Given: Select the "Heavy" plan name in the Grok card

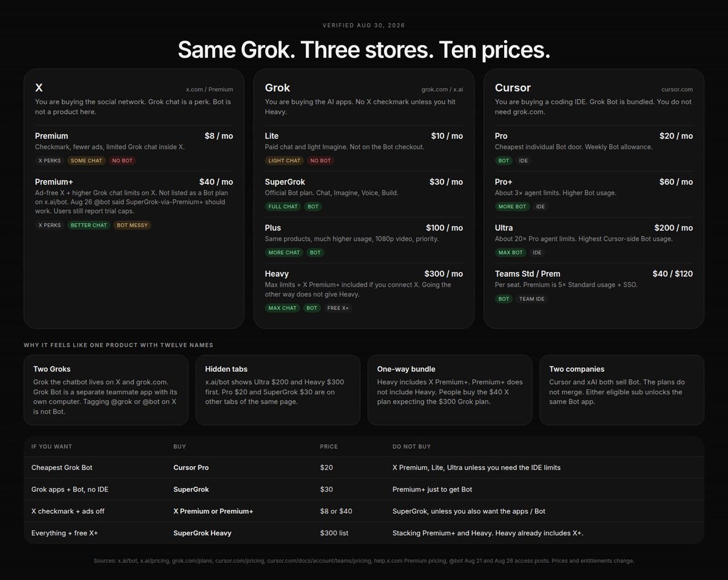Looking at the screenshot, I should [277, 274].
